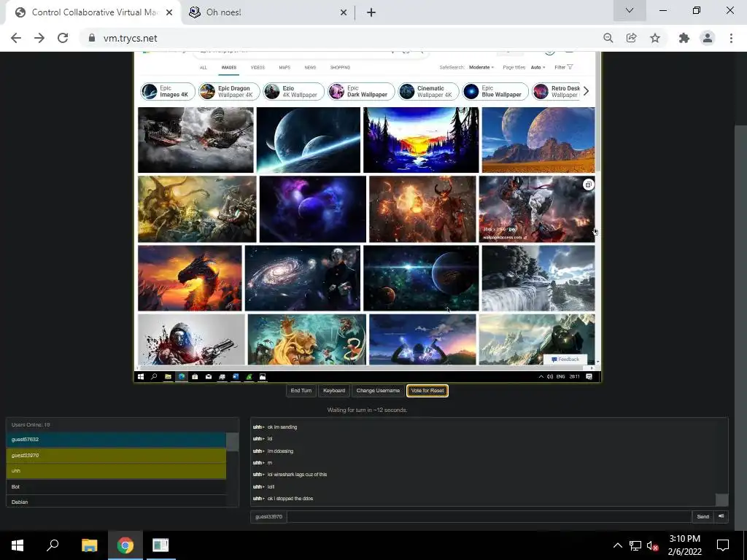Open the Keyboard button

[x=334, y=391]
